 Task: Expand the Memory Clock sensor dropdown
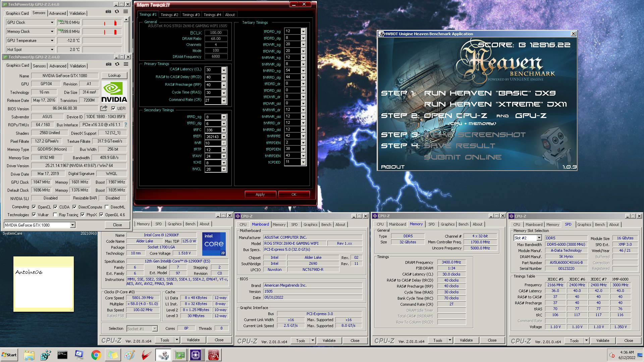tap(52, 32)
